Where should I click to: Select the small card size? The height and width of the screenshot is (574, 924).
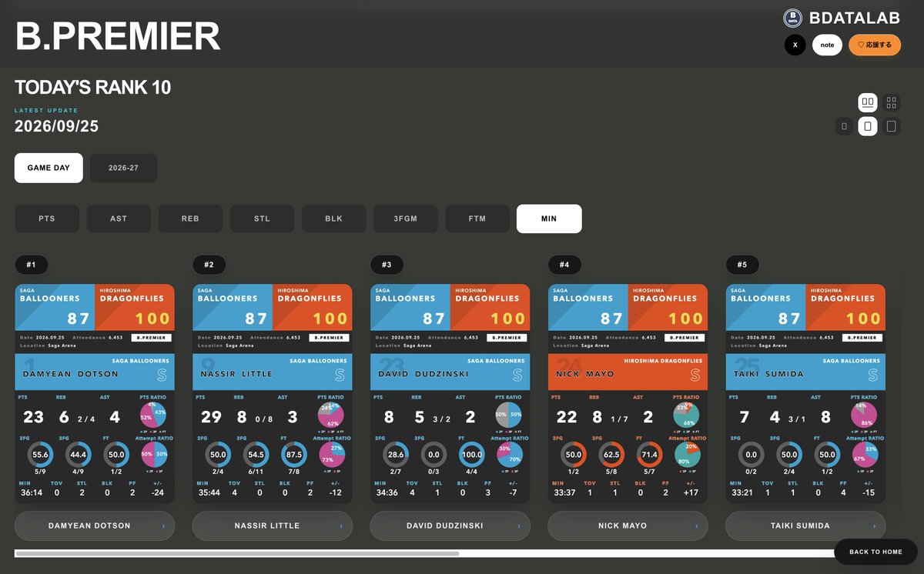click(x=845, y=126)
